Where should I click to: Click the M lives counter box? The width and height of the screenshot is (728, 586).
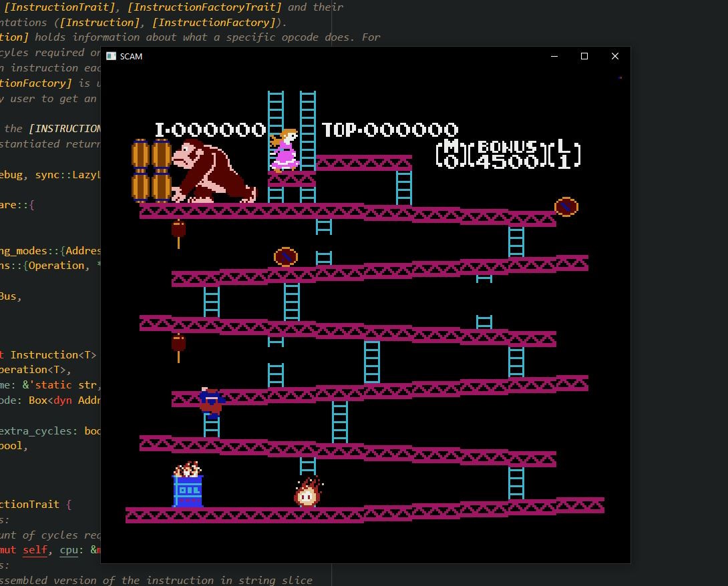click(x=451, y=154)
